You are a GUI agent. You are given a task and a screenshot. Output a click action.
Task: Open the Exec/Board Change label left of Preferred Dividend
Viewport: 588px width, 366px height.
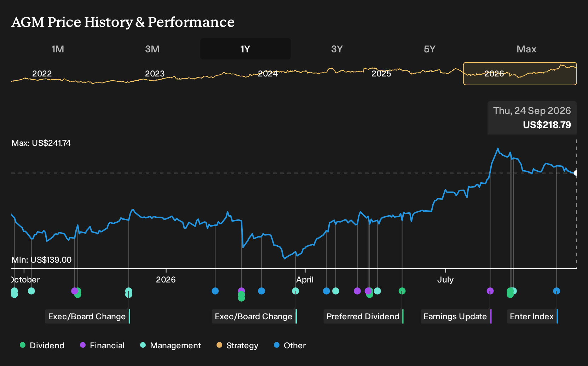pos(254,316)
